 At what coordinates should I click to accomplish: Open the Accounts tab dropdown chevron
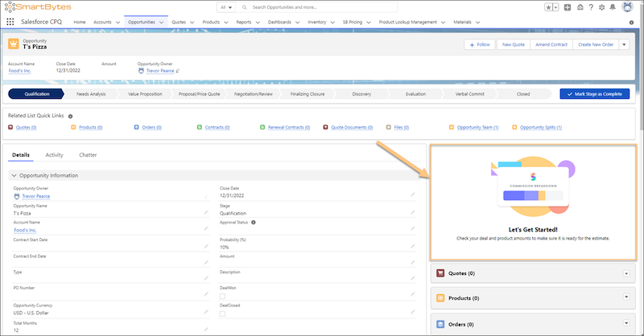118,23
